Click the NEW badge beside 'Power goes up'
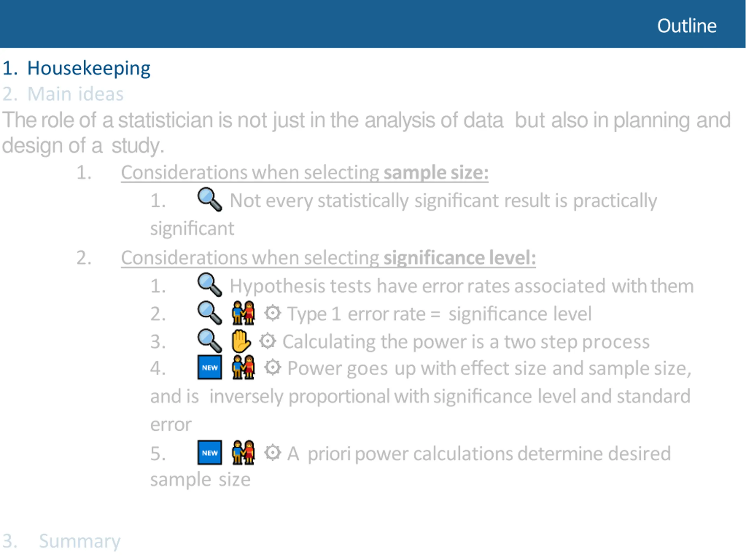 (210, 367)
